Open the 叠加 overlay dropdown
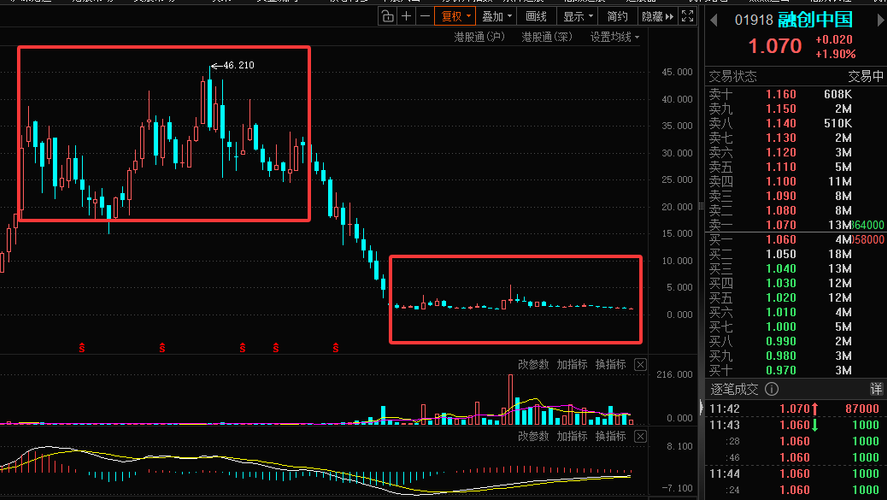 (x=496, y=16)
